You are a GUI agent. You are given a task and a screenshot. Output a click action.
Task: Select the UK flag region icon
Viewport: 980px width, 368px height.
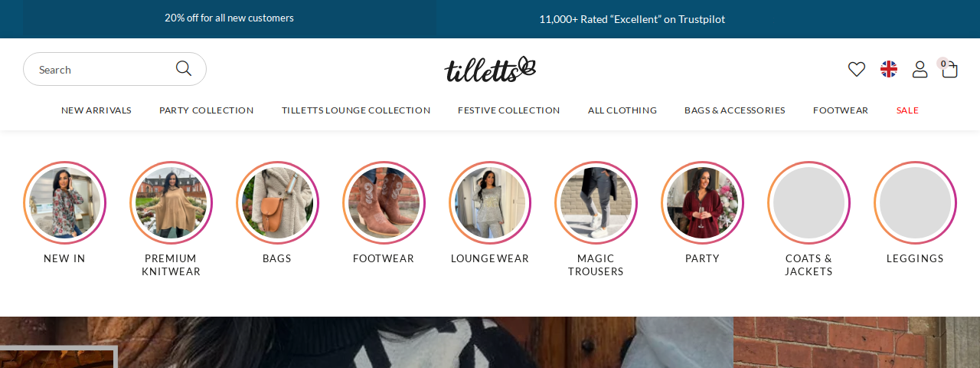(889, 69)
